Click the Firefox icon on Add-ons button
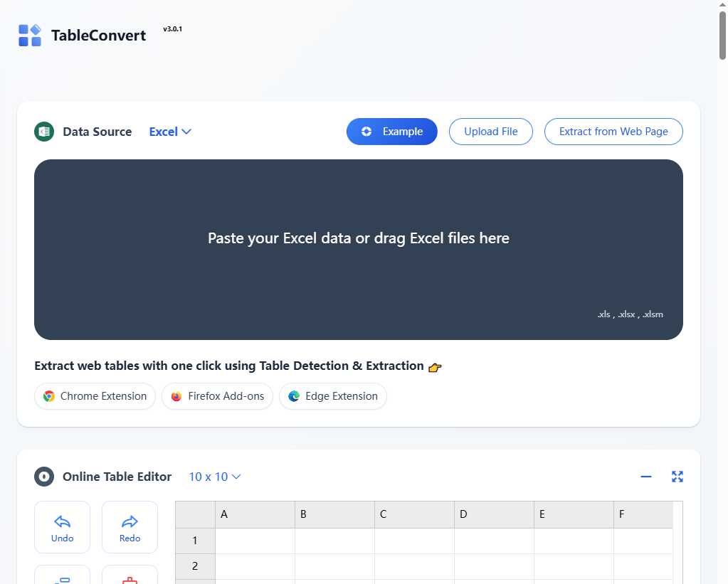 pos(176,396)
